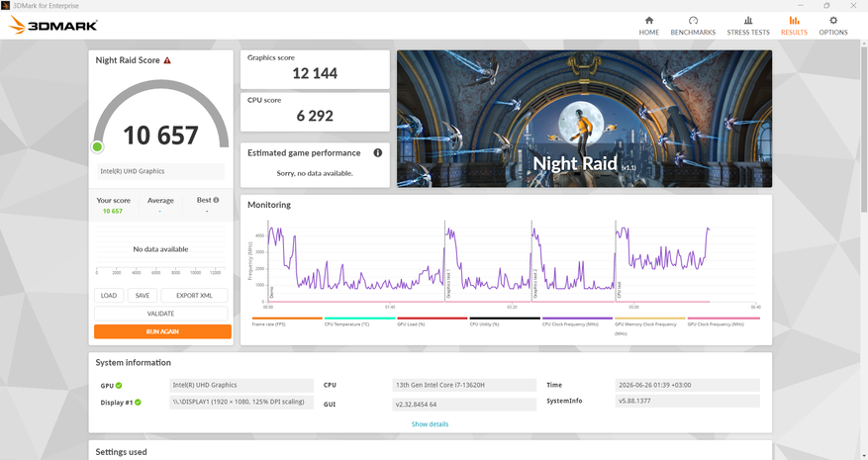Click the results orange bars icon
Screen dimensions: 868x460
pyautogui.click(x=794, y=21)
